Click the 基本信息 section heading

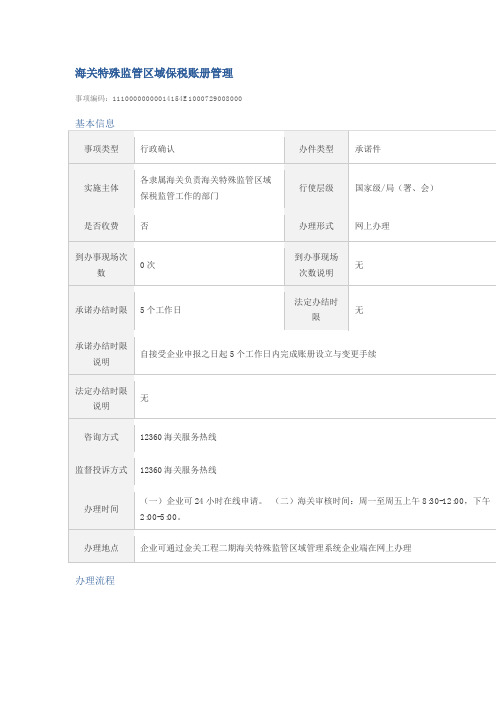95,123
